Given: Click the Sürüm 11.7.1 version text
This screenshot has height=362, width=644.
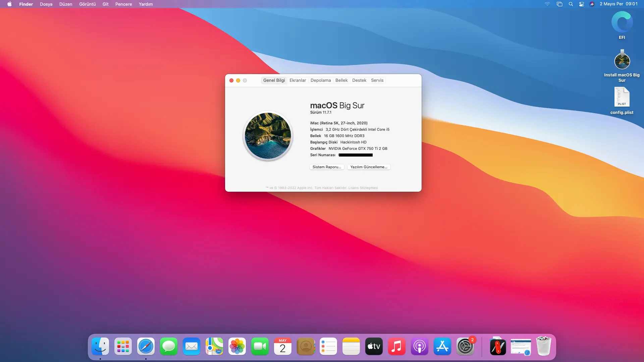Looking at the screenshot, I should [x=321, y=113].
